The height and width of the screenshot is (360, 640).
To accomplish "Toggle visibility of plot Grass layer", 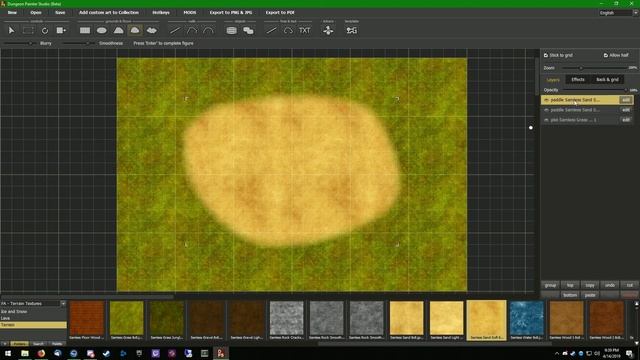I will pos(546,120).
